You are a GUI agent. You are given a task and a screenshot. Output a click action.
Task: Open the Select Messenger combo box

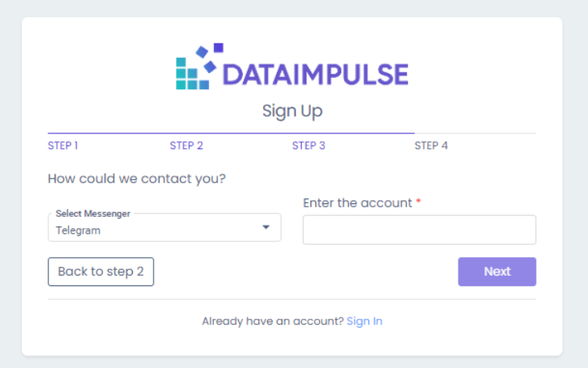coord(164,227)
